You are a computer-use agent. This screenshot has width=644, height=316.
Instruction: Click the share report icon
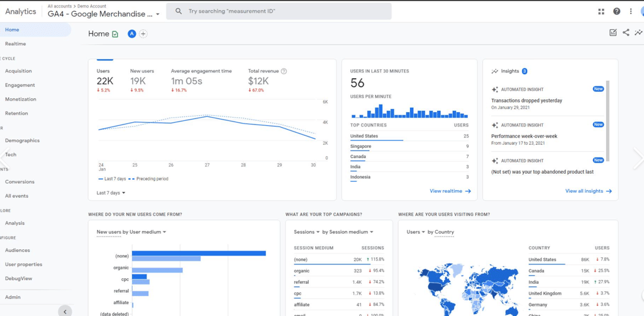pyautogui.click(x=626, y=33)
